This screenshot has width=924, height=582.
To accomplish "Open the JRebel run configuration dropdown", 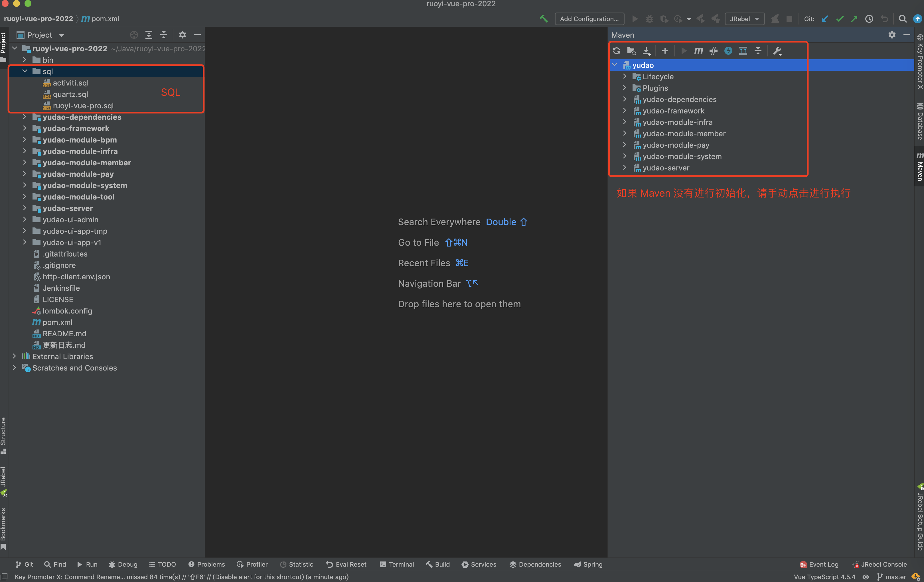I will click(x=744, y=19).
